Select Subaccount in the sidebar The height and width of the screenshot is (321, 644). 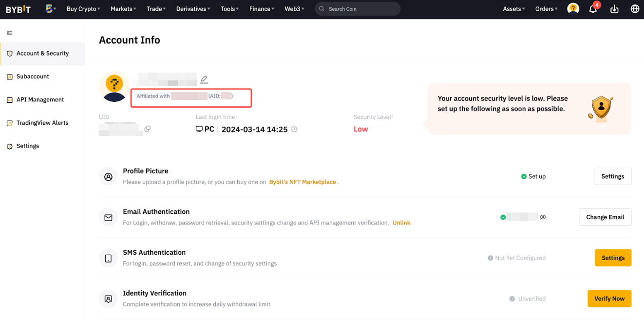click(x=33, y=76)
